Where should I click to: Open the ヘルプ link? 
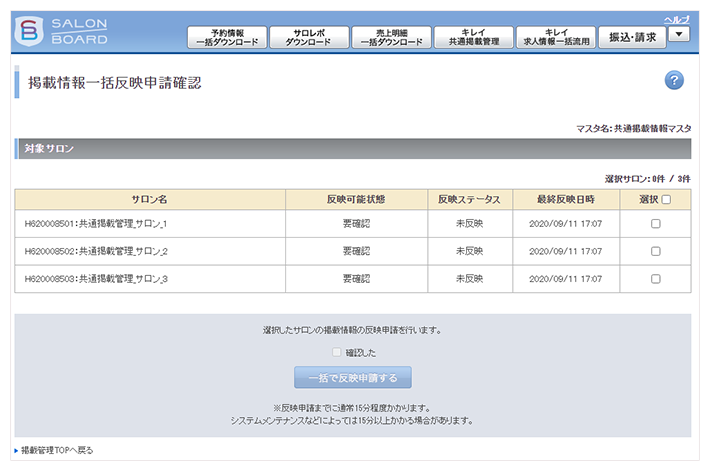(x=677, y=19)
